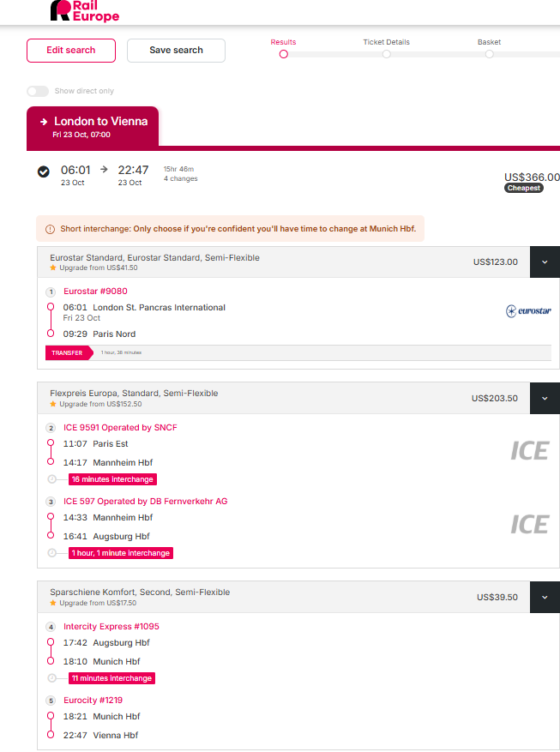
Task: Open Intercity Express #1095 link
Action: coord(111,626)
